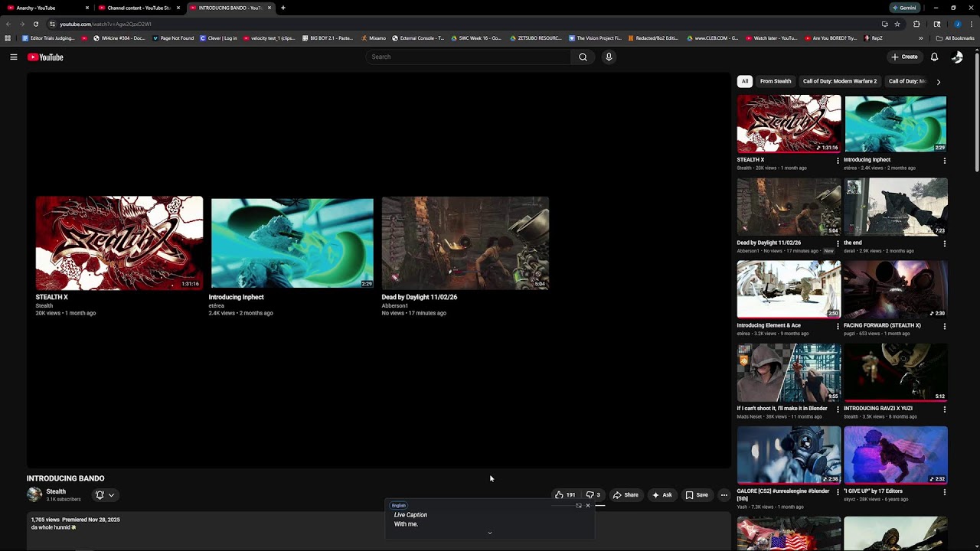
Task: Reload the page in browser toolbar
Action: tap(35, 24)
